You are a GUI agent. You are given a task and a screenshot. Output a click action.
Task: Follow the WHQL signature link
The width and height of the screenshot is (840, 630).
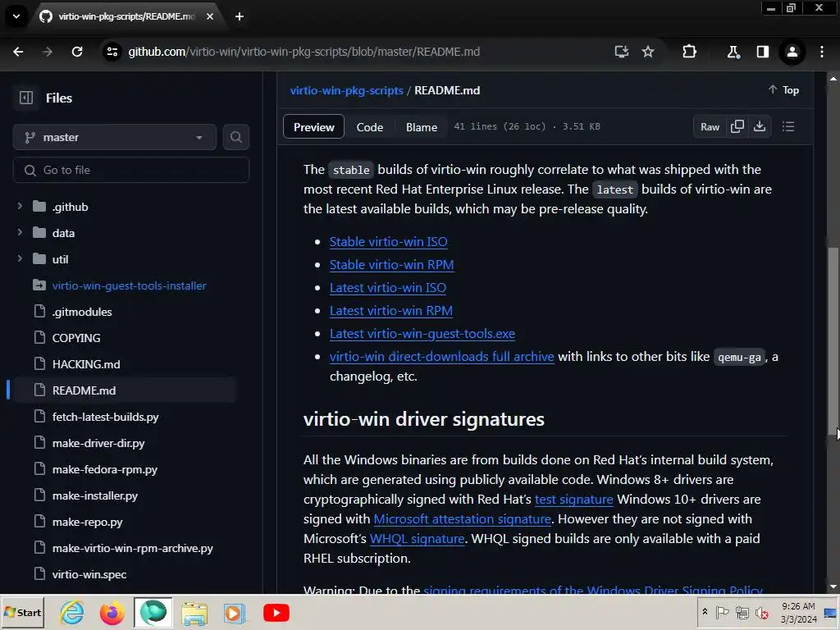pos(417,539)
